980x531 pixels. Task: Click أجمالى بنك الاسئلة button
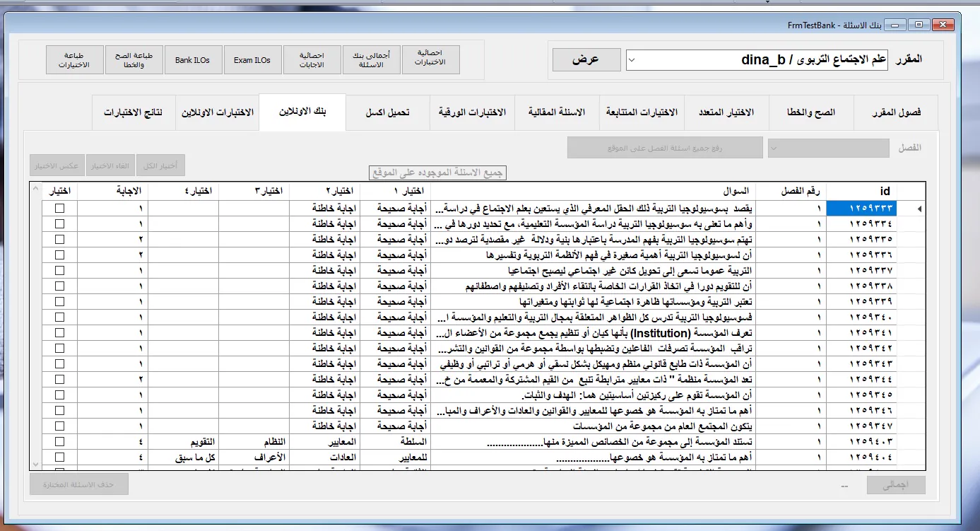371,60
